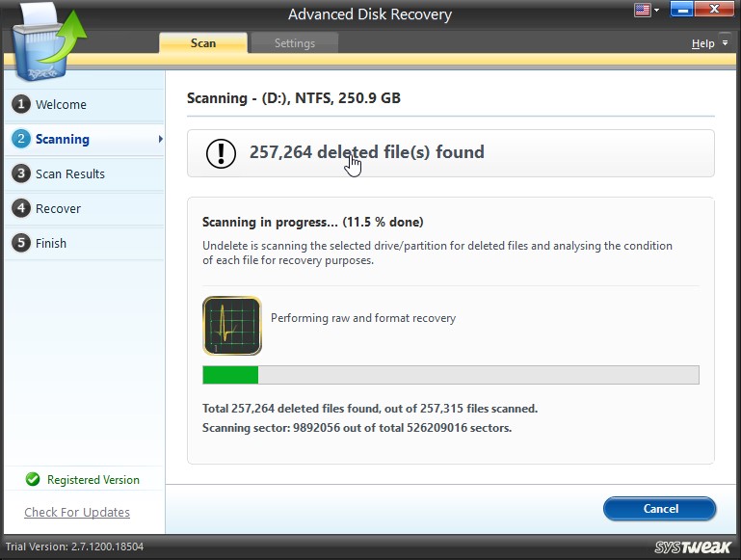
Task: Select the Recover step in sidebar
Action: click(x=58, y=208)
